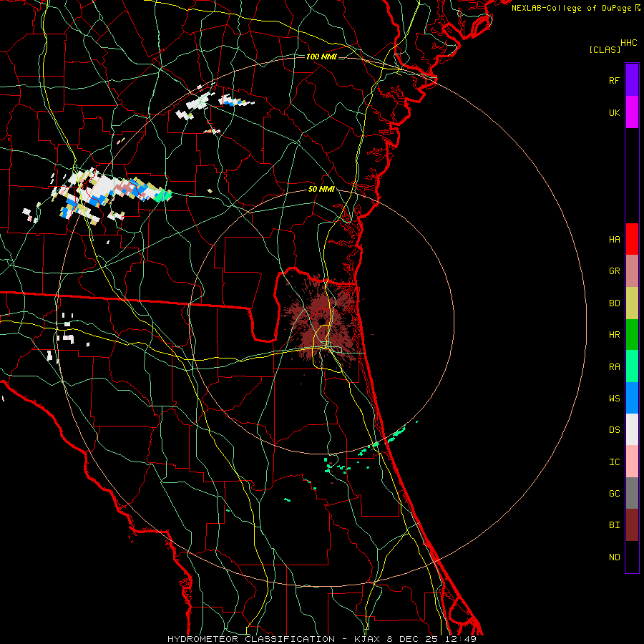Click the GC gray legend swatch
This screenshot has height=644, width=644.
(632, 493)
